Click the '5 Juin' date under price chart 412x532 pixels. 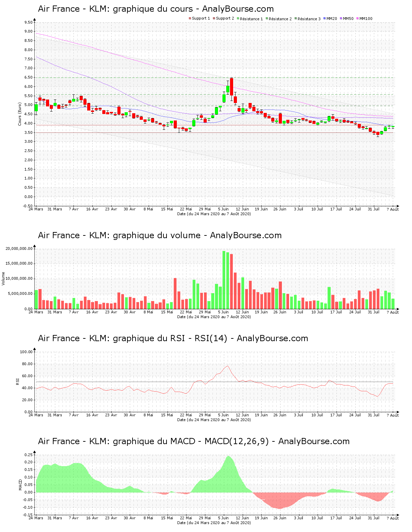[x=224, y=209]
